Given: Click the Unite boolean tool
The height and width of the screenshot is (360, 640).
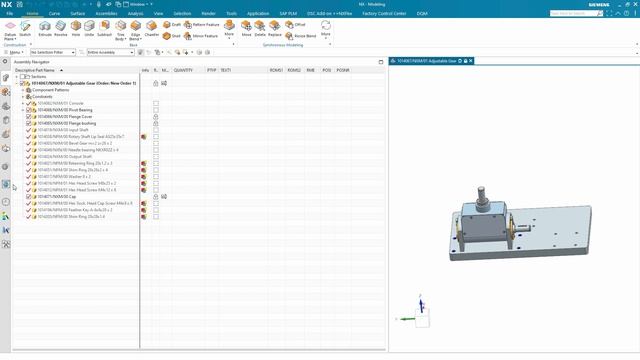Looking at the screenshot, I should tap(89, 29).
